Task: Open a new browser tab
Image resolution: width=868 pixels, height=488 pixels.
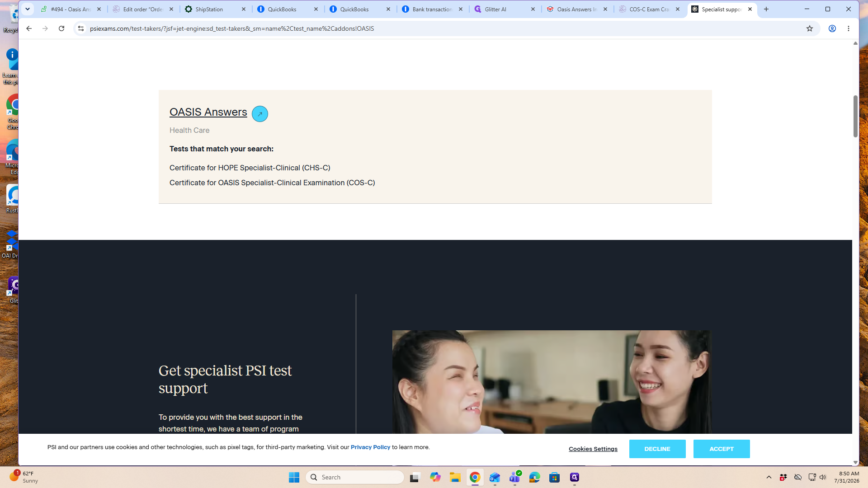Action: click(x=766, y=9)
